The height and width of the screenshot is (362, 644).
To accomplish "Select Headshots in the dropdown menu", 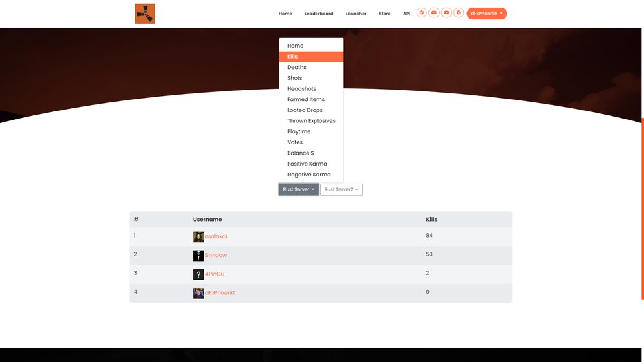I will pyautogui.click(x=311, y=88).
